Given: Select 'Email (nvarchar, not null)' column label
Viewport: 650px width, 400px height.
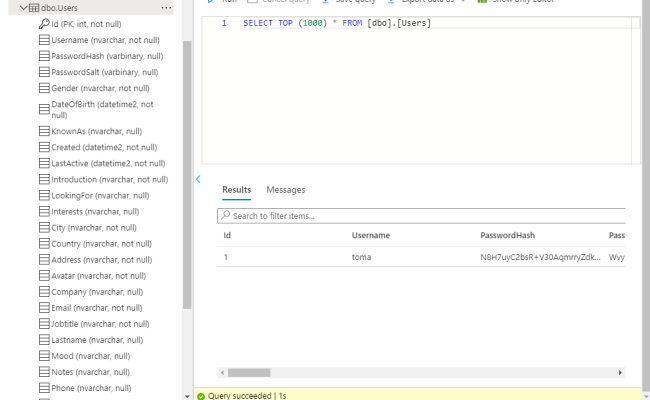Looking at the screenshot, I should click(97, 308).
